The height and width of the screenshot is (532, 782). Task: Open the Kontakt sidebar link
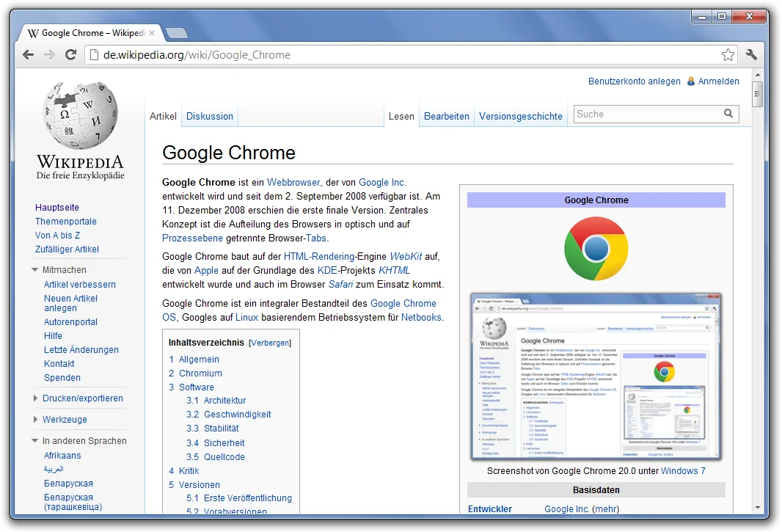click(x=59, y=364)
